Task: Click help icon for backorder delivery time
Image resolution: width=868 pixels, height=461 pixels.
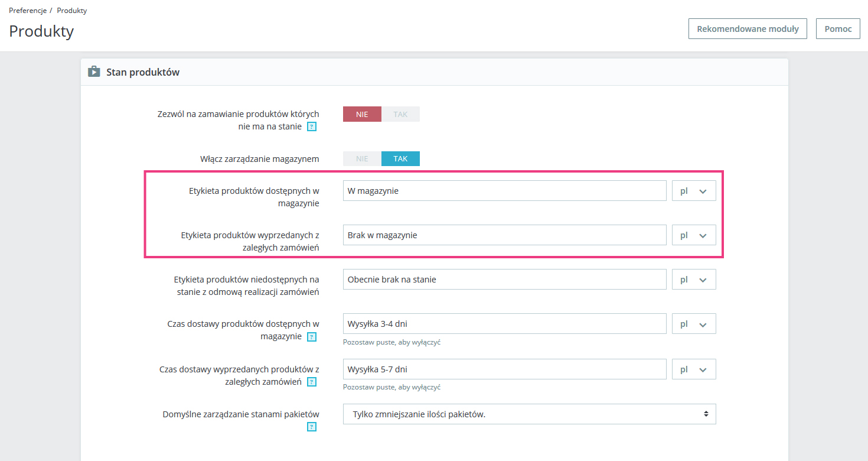Action: point(312,382)
